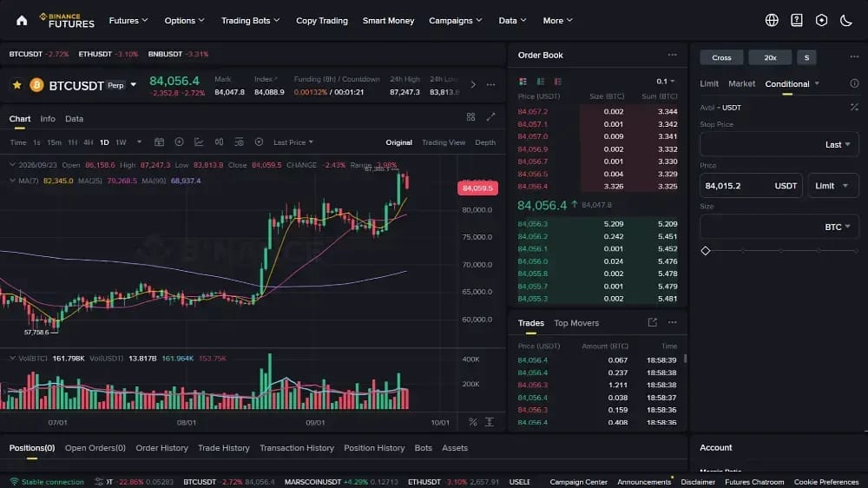Open Trading Bots menu
The image size is (868, 488).
250,21
